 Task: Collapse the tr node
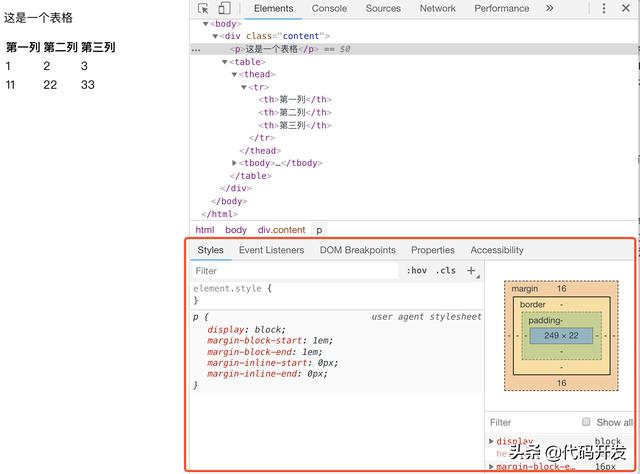pos(244,87)
